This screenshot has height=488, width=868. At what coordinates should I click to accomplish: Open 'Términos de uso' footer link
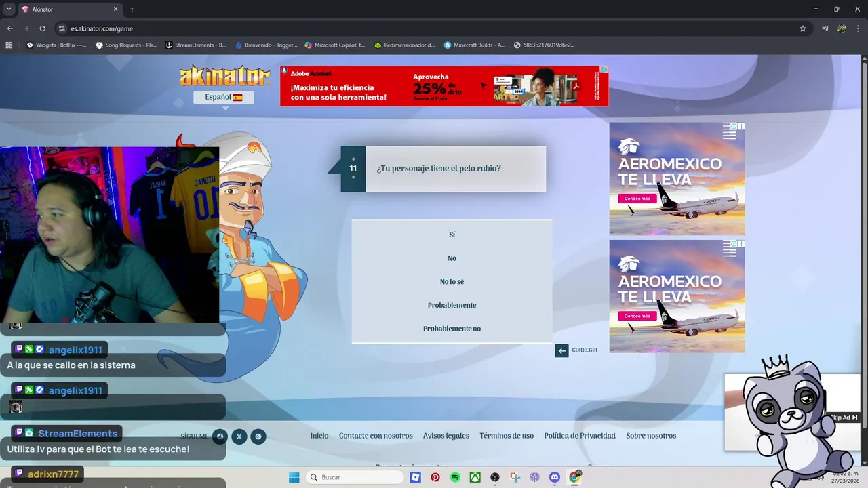click(x=507, y=436)
